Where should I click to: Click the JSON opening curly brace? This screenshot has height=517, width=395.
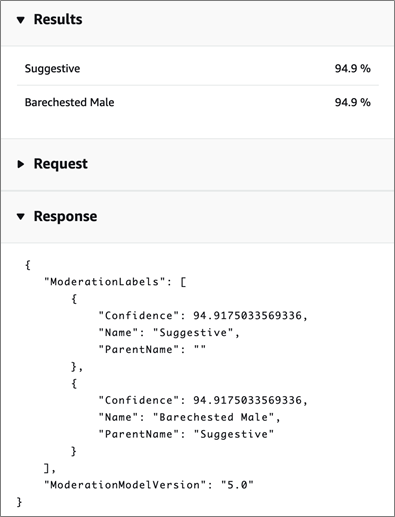point(28,265)
